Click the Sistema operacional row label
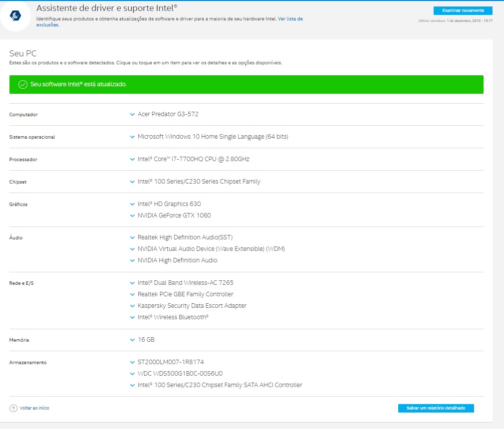The height and width of the screenshot is (429, 504). (32, 137)
